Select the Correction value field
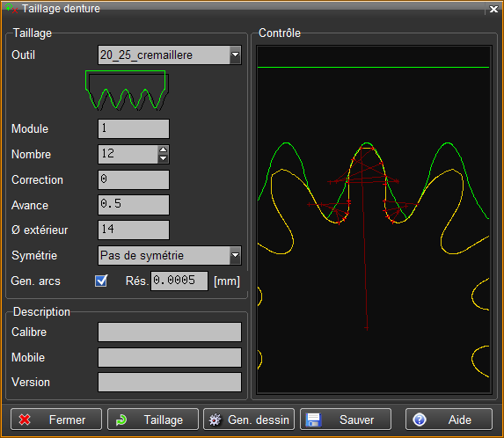 134,179
